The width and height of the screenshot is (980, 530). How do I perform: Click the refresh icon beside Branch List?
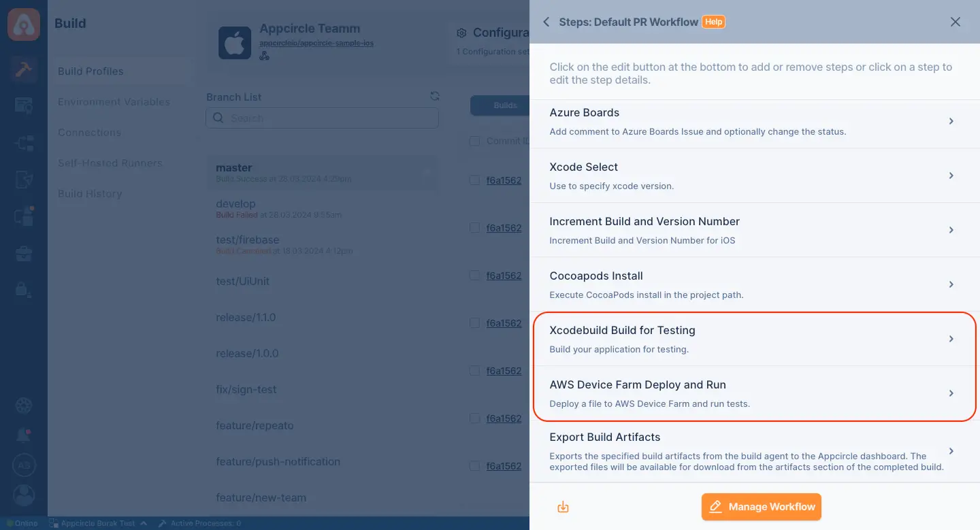pyautogui.click(x=435, y=97)
